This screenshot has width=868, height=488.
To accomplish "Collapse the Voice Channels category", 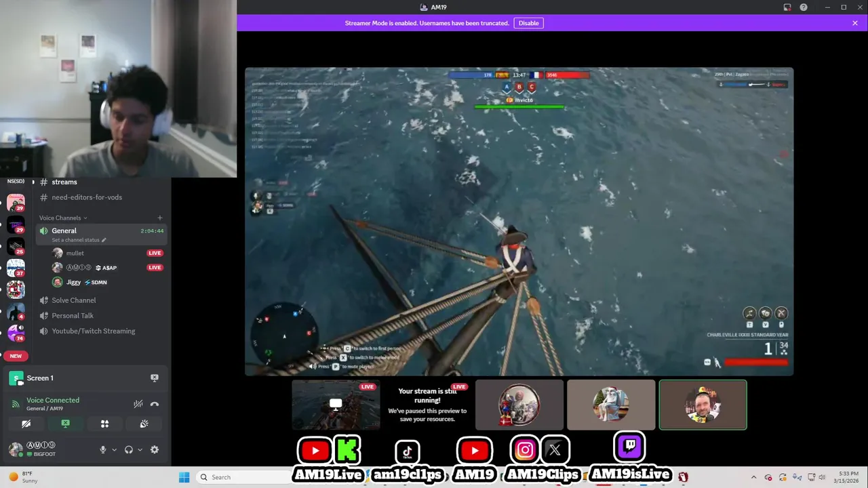I will (x=62, y=218).
